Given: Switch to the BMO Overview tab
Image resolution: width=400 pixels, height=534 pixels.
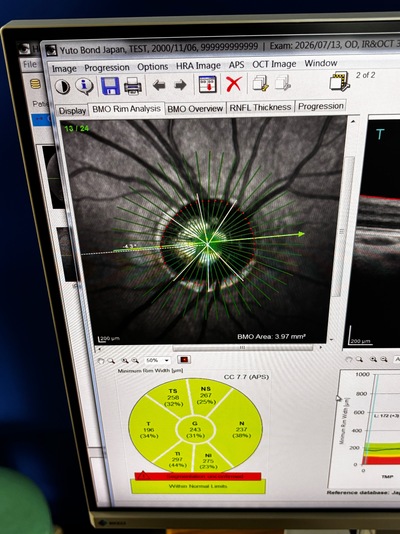Looking at the screenshot, I should coord(195,108).
